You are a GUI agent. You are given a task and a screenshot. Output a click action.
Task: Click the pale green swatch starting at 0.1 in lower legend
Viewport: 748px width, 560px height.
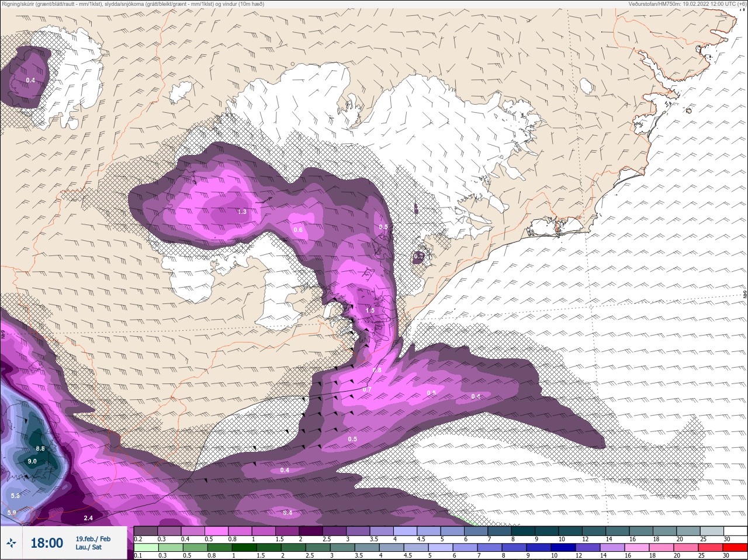146,548
